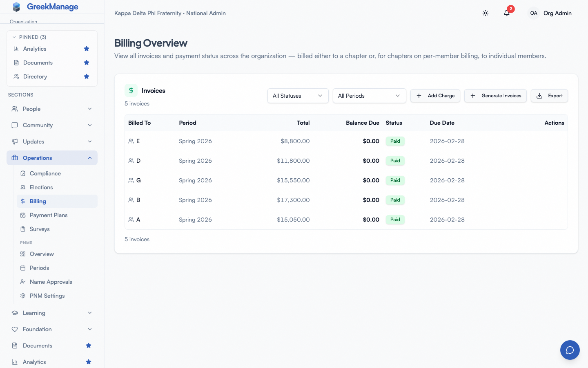Open the All Periods dropdown
The image size is (588, 368).
(370, 96)
